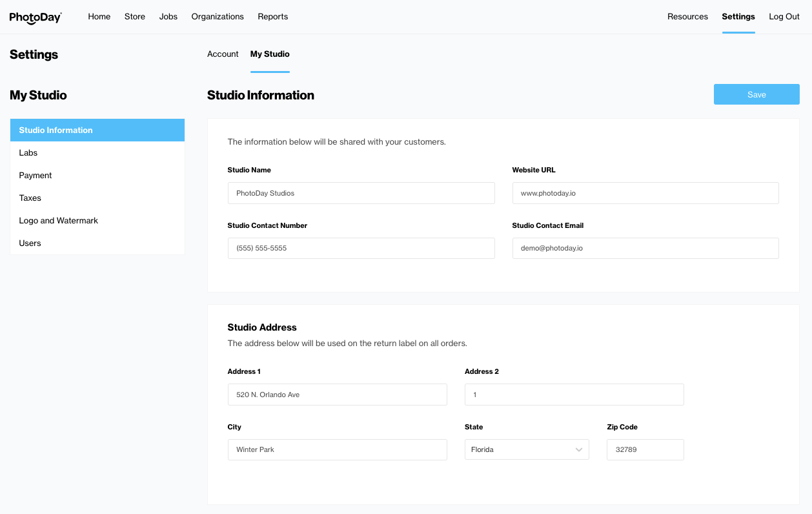
Task: Navigate to Organizations
Action: (218, 17)
